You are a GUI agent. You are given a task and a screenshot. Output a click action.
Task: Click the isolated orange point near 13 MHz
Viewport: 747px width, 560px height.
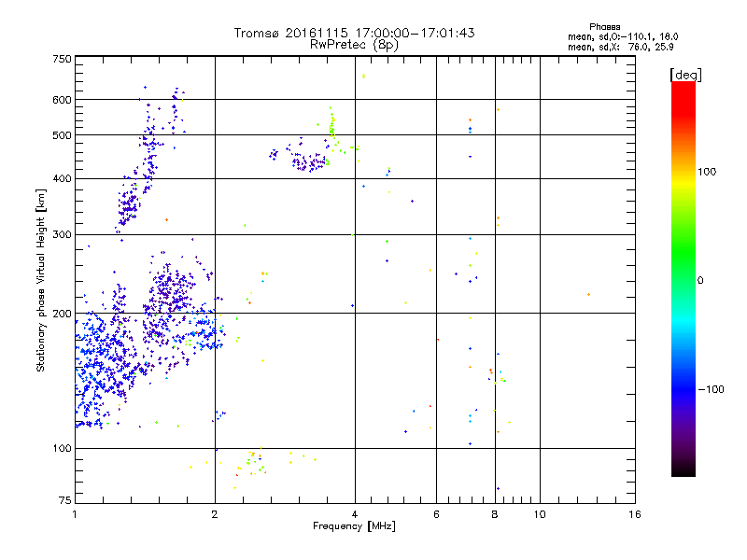589,295
